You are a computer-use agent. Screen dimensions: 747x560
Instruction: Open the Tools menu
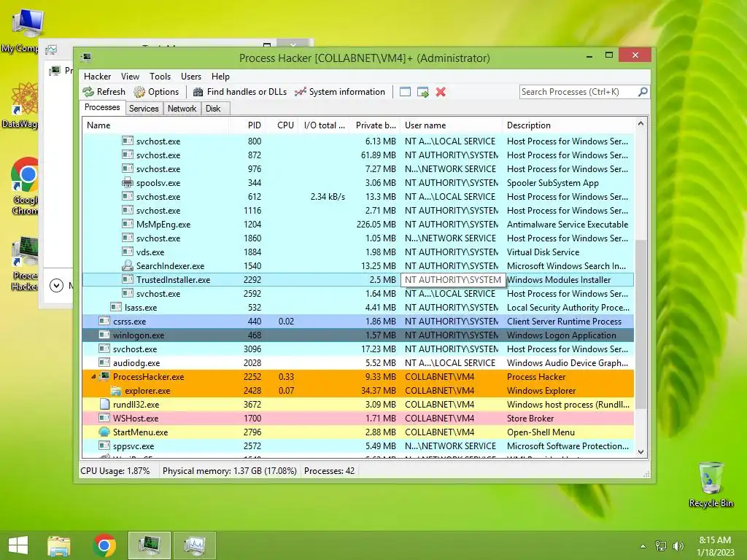click(x=160, y=76)
